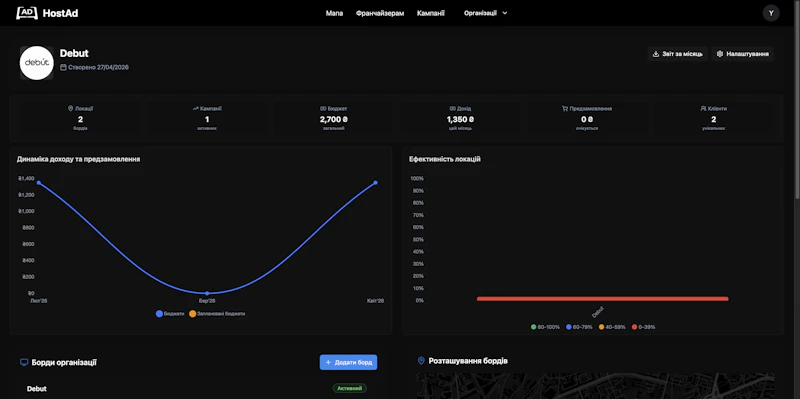The image size is (800, 399).
Task: Click the banknote icon next to Бюджет
Action: (323, 109)
